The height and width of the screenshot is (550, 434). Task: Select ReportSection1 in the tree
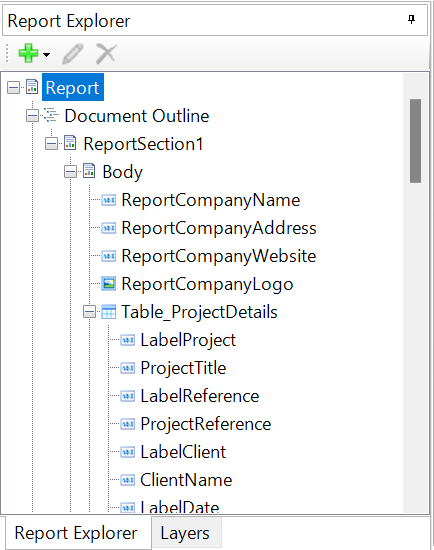pyautogui.click(x=143, y=144)
